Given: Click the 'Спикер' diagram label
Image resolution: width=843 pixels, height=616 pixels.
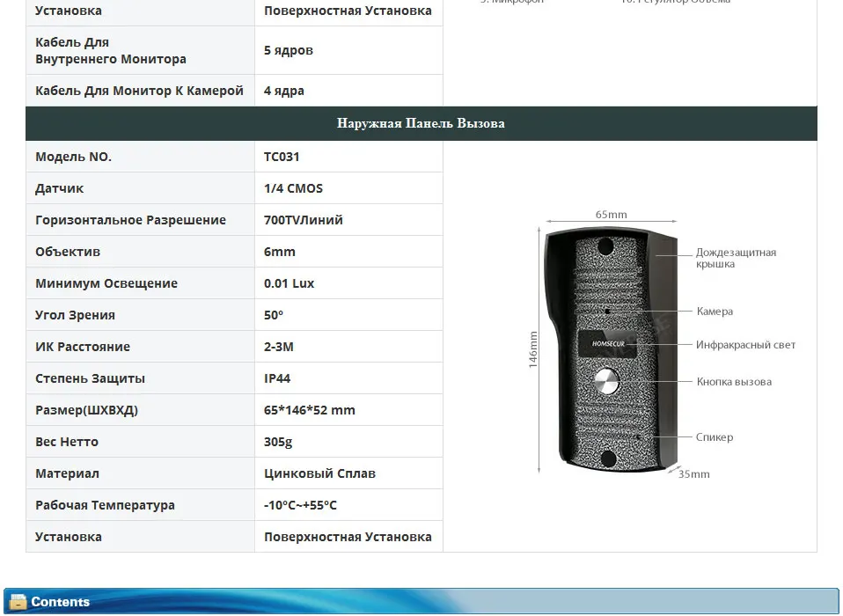Looking at the screenshot, I should tap(714, 437).
